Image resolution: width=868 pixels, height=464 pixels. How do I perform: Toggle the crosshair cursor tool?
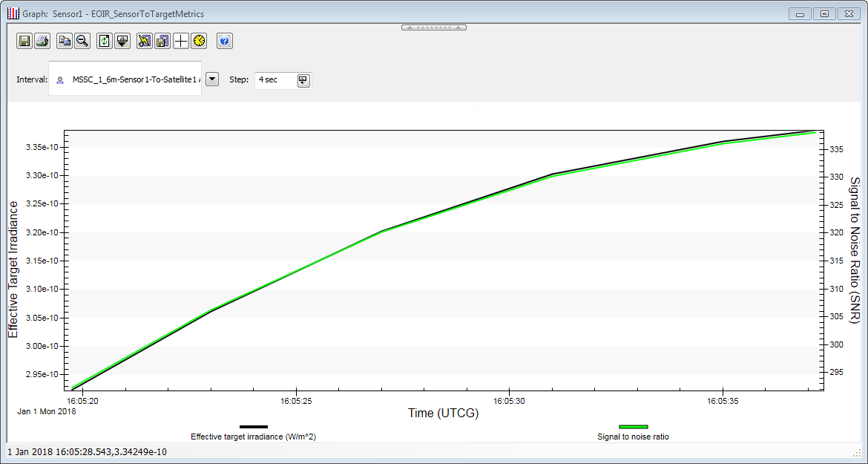click(x=180, y=42)
